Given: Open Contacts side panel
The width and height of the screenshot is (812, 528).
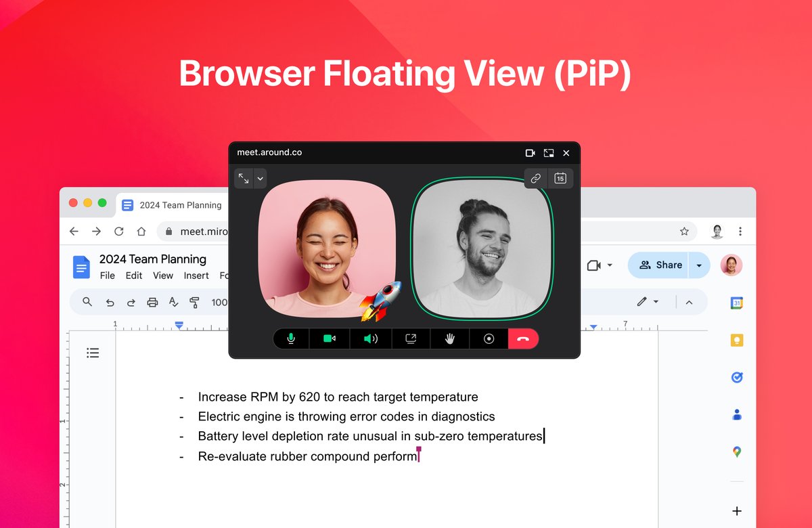Looking at the screenshot, I should pyautogui.click(x=737, y=415).
